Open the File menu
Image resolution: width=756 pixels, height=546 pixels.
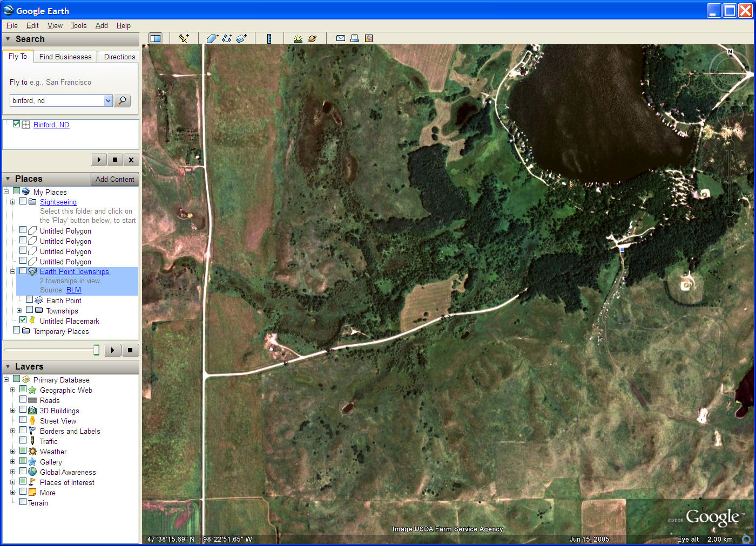tap(12, 25)
